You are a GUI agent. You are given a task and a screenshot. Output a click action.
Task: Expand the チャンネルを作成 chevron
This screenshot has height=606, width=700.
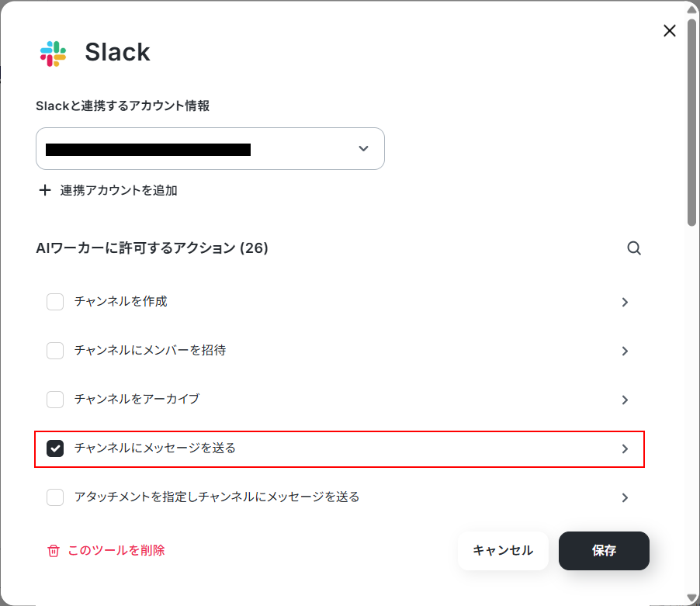click(x=625, y=302)
